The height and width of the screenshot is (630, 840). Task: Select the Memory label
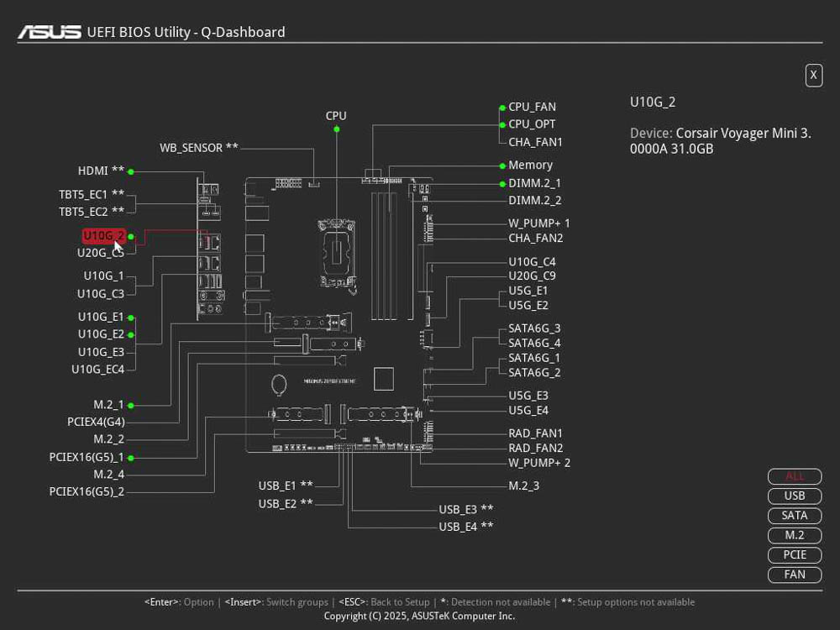[x=530, y=165]
